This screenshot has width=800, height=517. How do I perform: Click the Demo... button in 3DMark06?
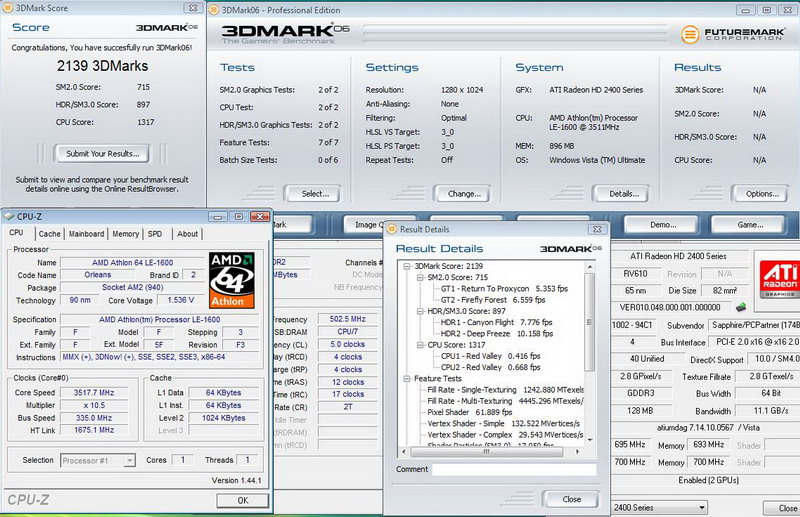click(663, 225)
